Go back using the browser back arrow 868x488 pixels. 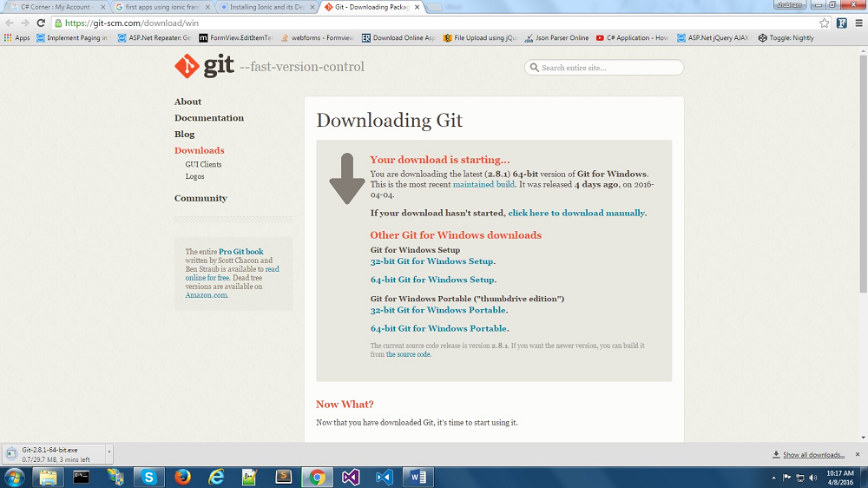[x=10, y=23]
